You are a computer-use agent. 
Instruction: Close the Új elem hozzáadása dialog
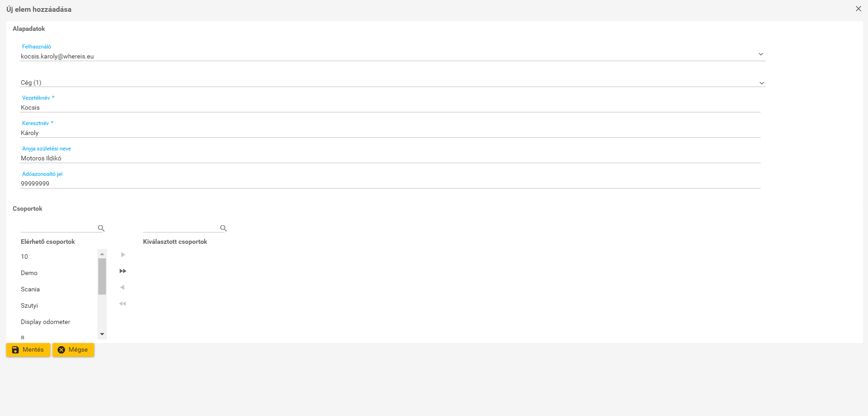click(x=858, y=9)
